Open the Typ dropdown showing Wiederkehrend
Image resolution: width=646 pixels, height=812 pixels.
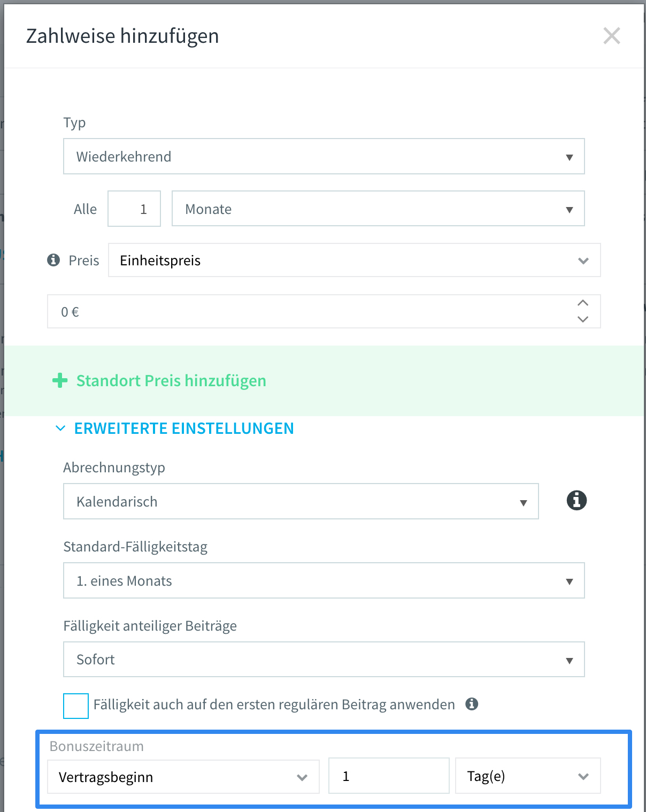(x=324, y=157)
